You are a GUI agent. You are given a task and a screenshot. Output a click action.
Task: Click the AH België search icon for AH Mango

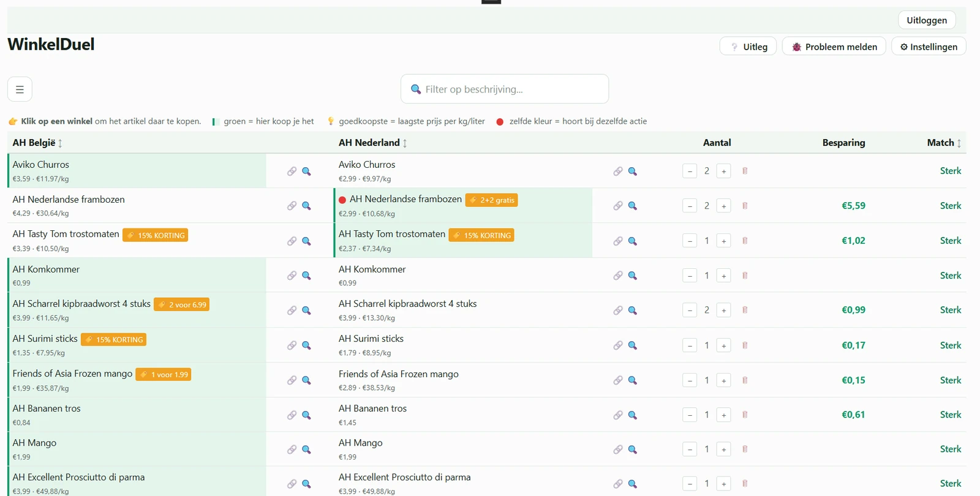point(306,449)
